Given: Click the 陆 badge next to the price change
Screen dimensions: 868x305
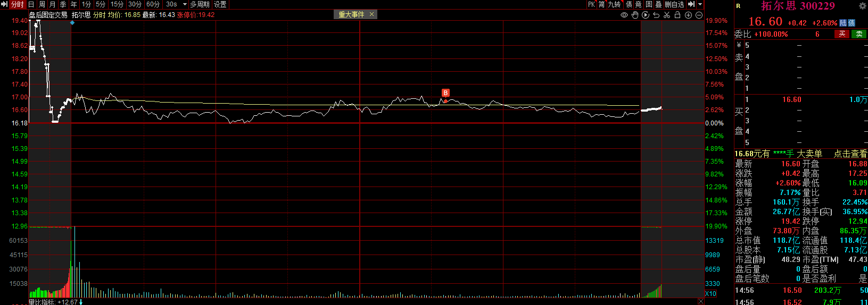Looking at the screenshot, I should point(843,23).
